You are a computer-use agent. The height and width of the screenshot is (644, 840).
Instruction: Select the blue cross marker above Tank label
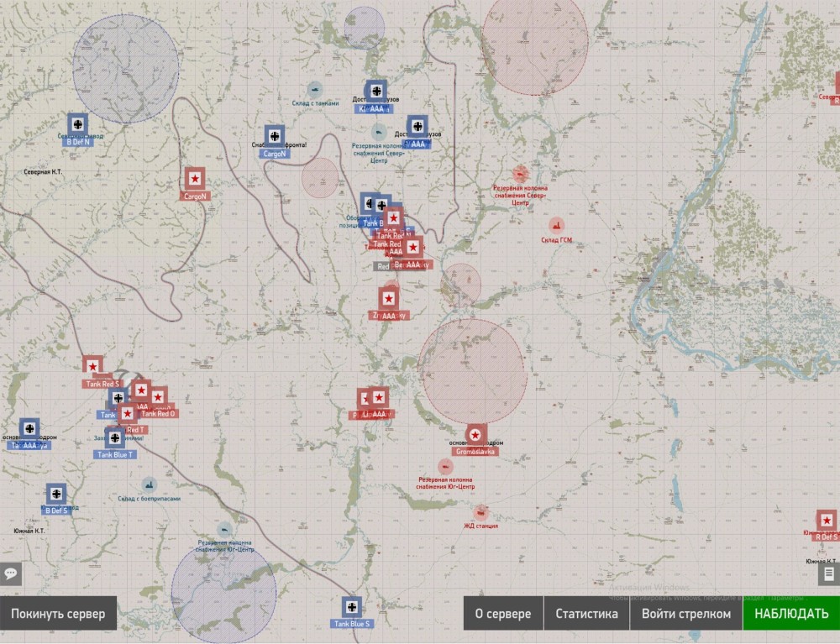pos(118,398)
